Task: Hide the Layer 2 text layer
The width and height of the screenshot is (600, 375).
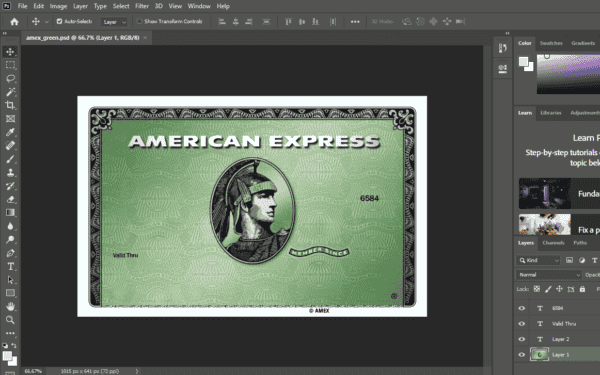Action: point(522,339)
